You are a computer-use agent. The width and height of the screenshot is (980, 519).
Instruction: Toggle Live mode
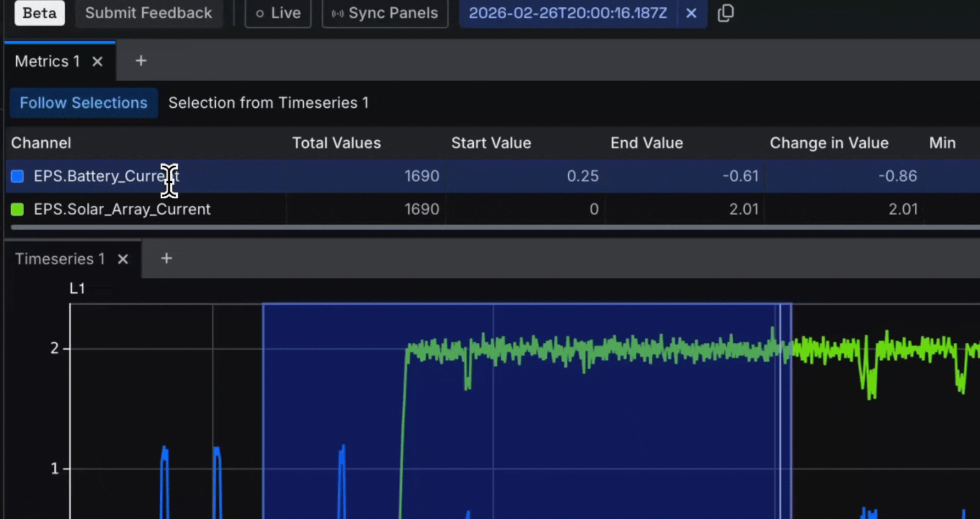click(x=278, y=13)
